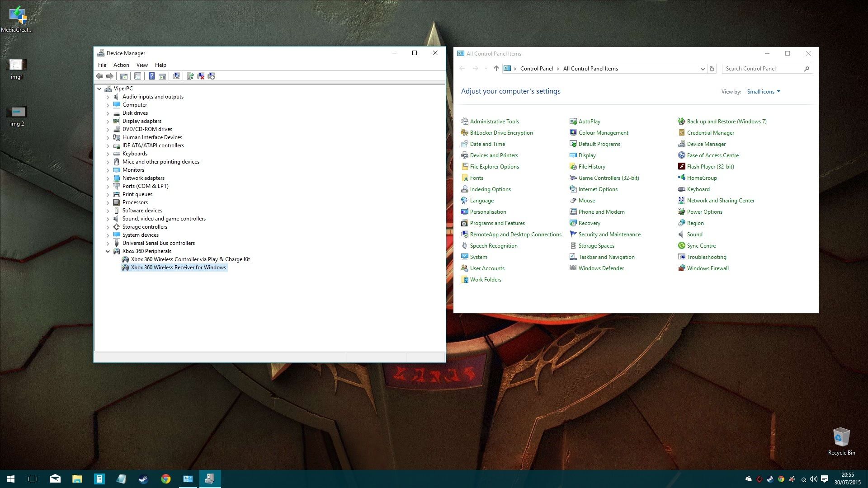Open Network and Sharing Center
This screenshot has width=868, height=488.
pyautogui.click(x=716, y=201)
